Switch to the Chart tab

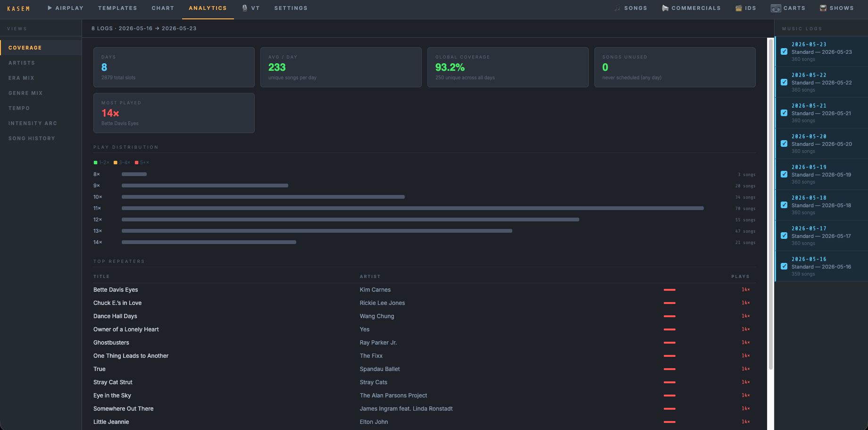(x=163, y=8)
